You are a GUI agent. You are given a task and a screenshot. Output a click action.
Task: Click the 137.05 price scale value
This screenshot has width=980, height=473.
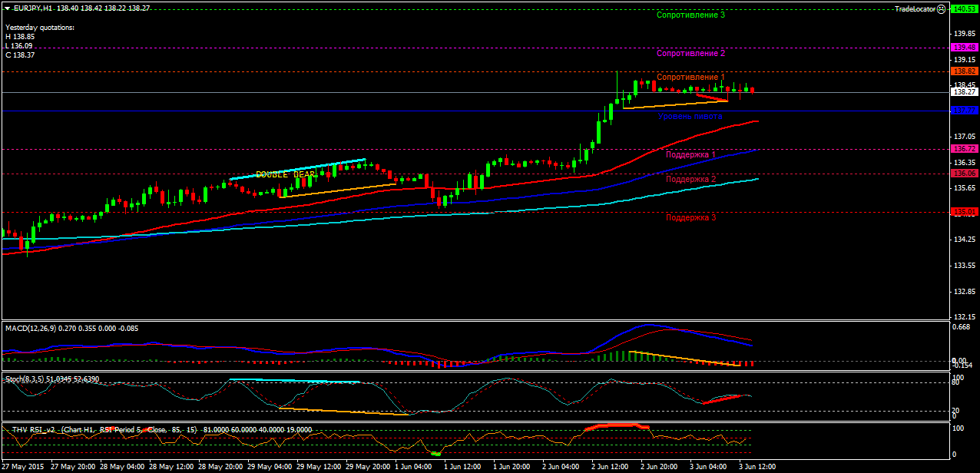[963, 137]
